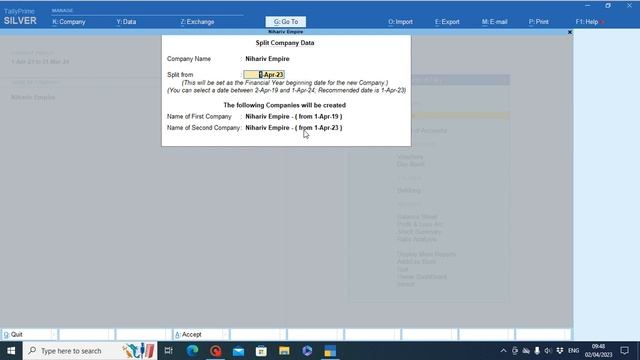
Task: Click the taskbar search box
Action: (x=90, y=351)
